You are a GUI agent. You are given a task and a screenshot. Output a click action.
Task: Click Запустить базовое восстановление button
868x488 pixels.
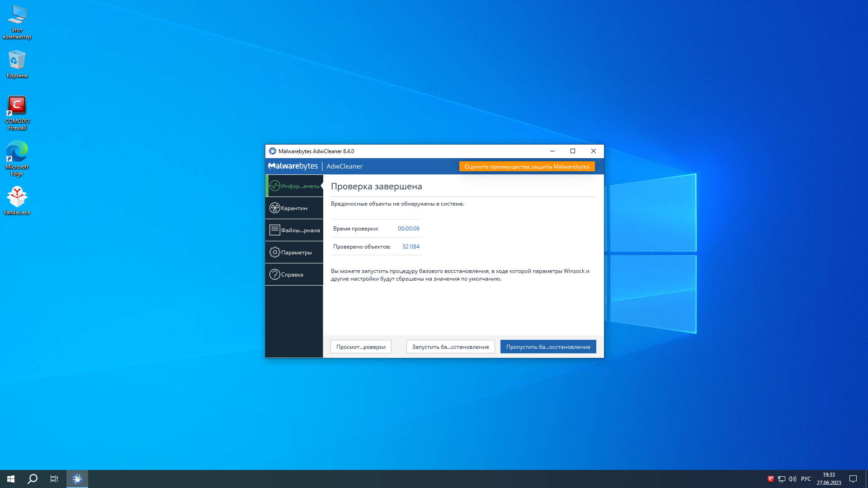pyautogui.click(x=450, y=347)
